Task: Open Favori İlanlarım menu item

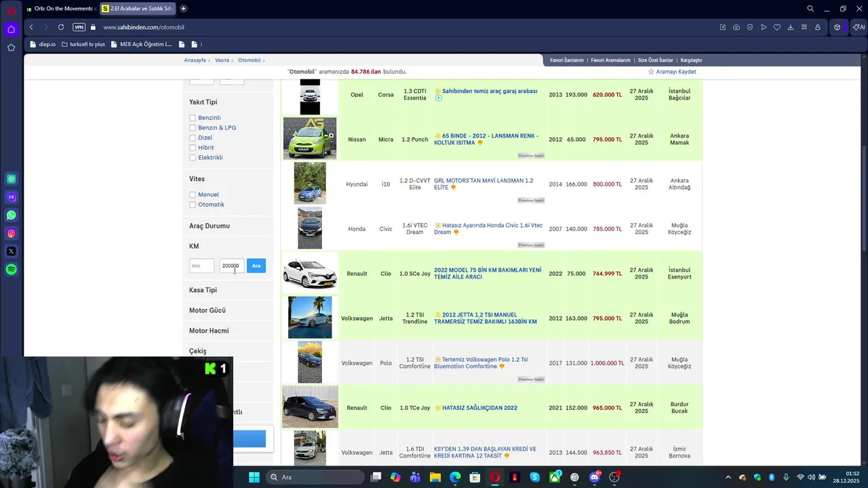Action: pyautogui.click(x=566, y=60)
